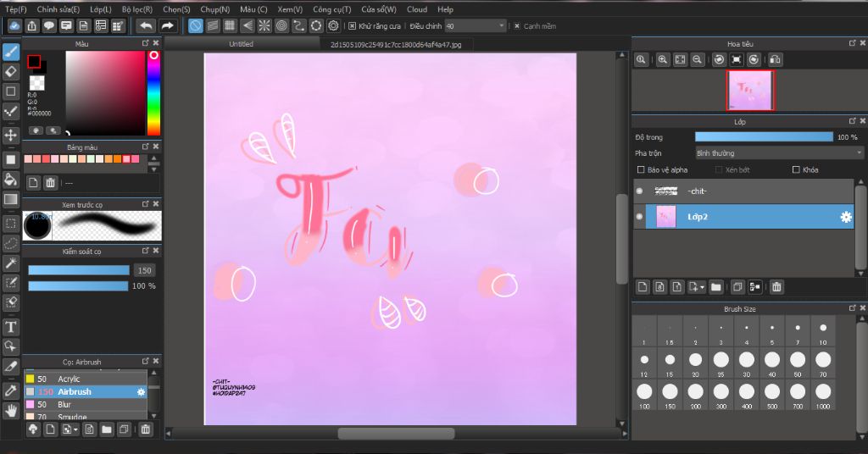Select the Move tool
The height and width of the screenshot is (454, 868).
[x=10, y=135]
